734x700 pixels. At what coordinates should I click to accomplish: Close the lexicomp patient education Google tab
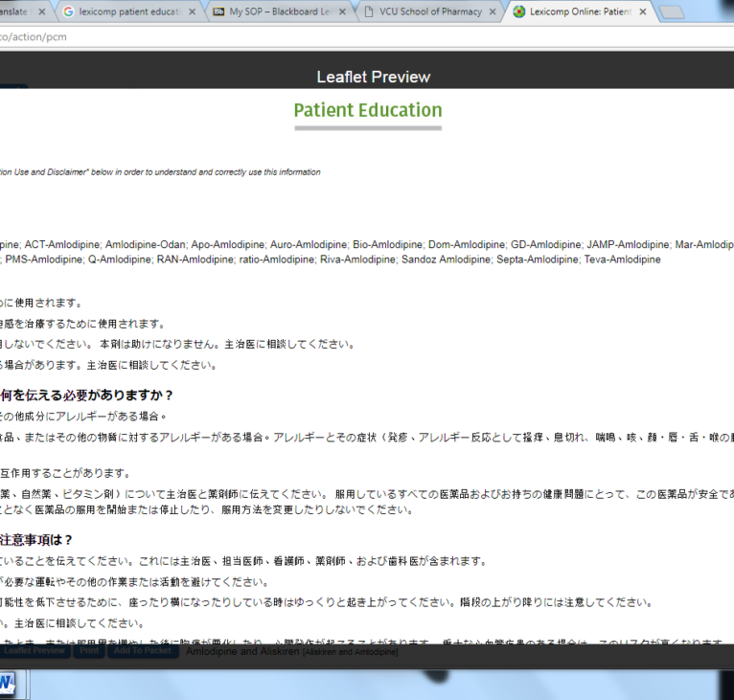coord(192,12)
